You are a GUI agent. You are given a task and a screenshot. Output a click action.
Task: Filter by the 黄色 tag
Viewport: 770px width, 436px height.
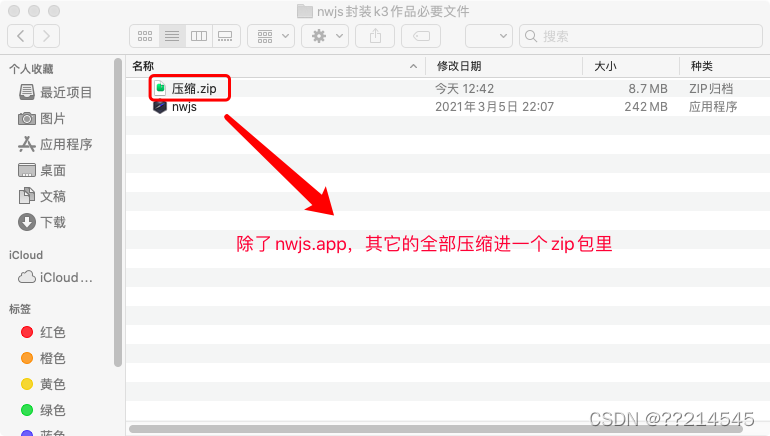[53, 384]
